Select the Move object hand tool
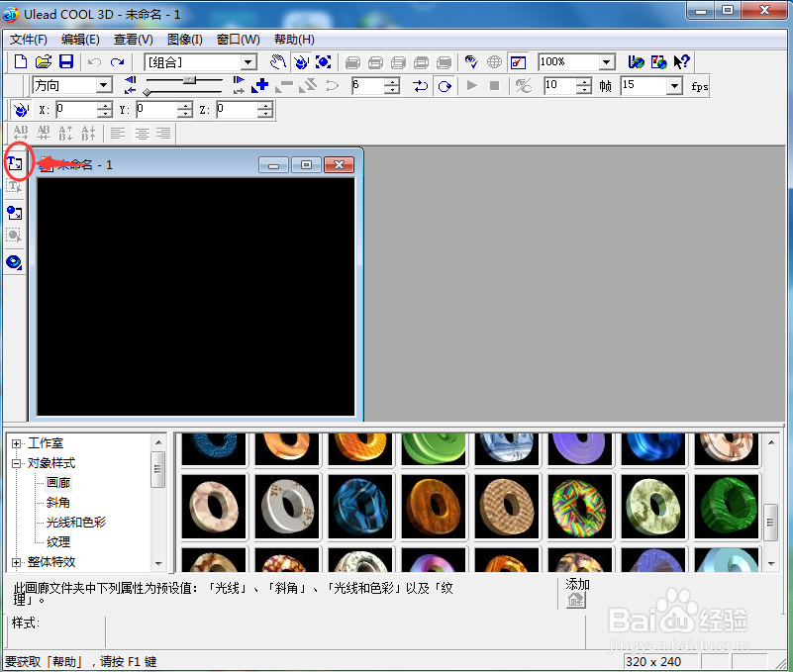This screenshot has width=793, height=672. (x=277, y=62)
